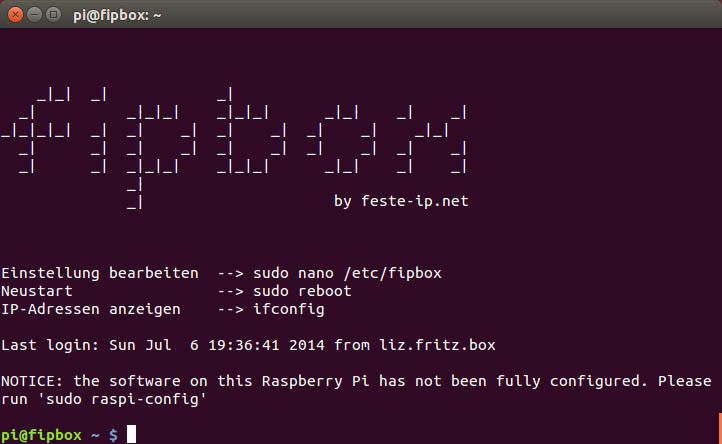The image size is (722, 444).
Task: Click the fipbox ASCII art logo
Action: (x=234, y=147)
